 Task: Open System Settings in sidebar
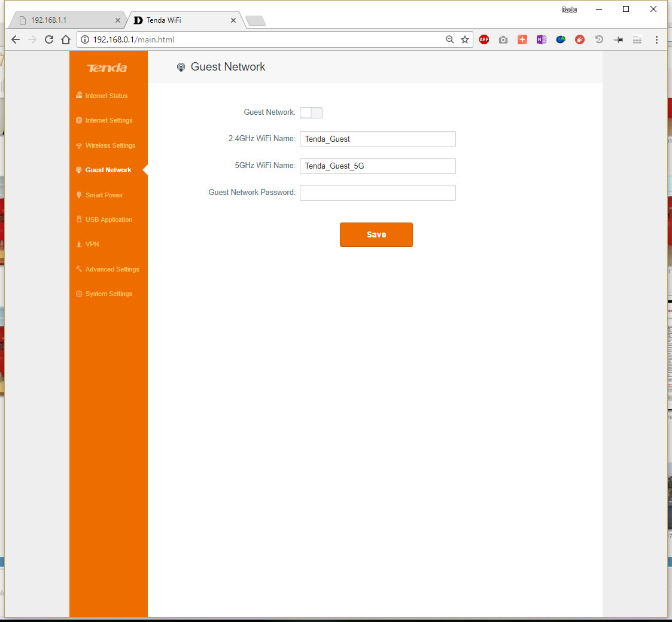109,294
